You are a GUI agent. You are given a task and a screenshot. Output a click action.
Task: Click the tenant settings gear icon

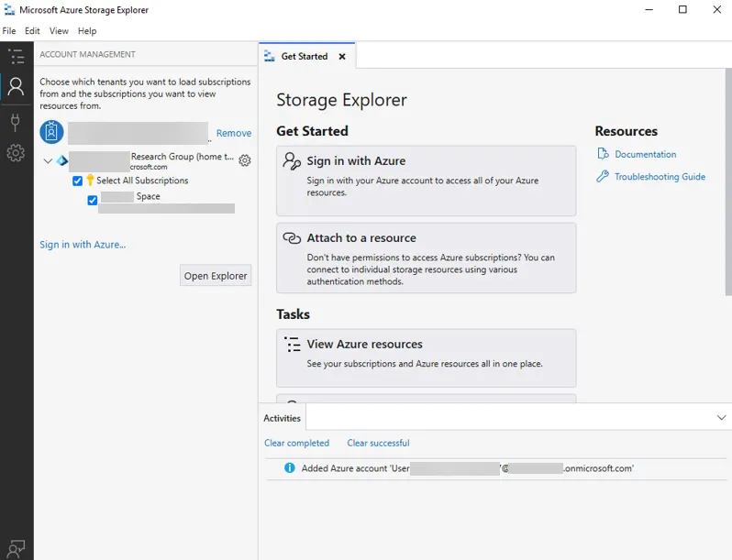pyautogui.click(x=245, y=161)
